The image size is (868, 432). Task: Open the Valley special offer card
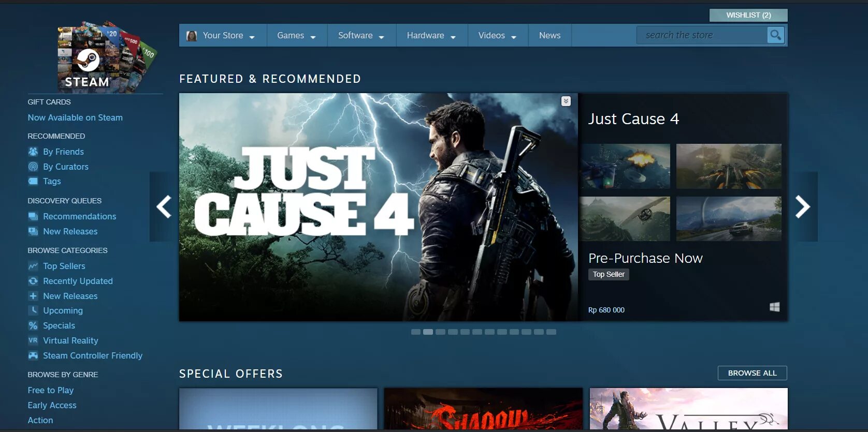[689, 409]
